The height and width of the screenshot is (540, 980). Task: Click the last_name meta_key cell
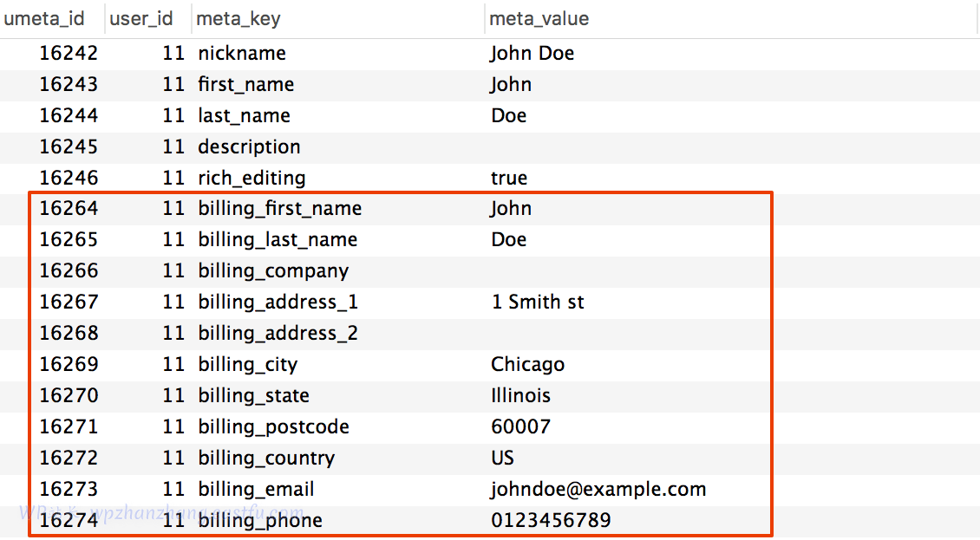[244, 116]
